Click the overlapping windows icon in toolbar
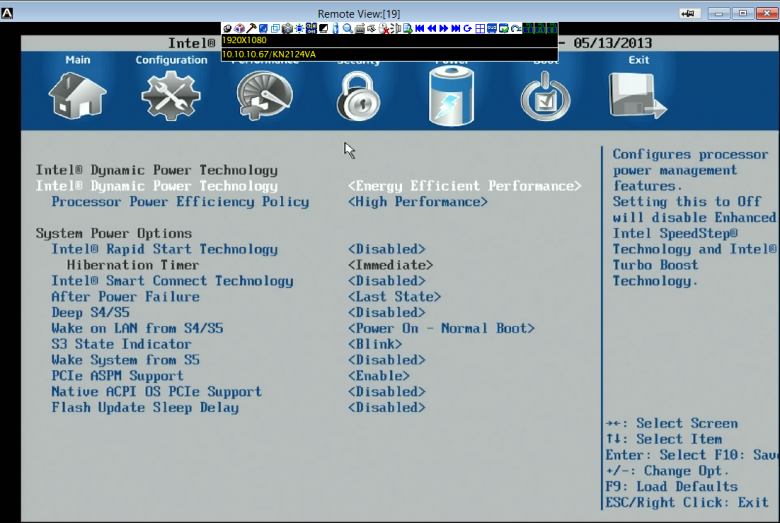780x523 pixels. [x=275, y=28]
